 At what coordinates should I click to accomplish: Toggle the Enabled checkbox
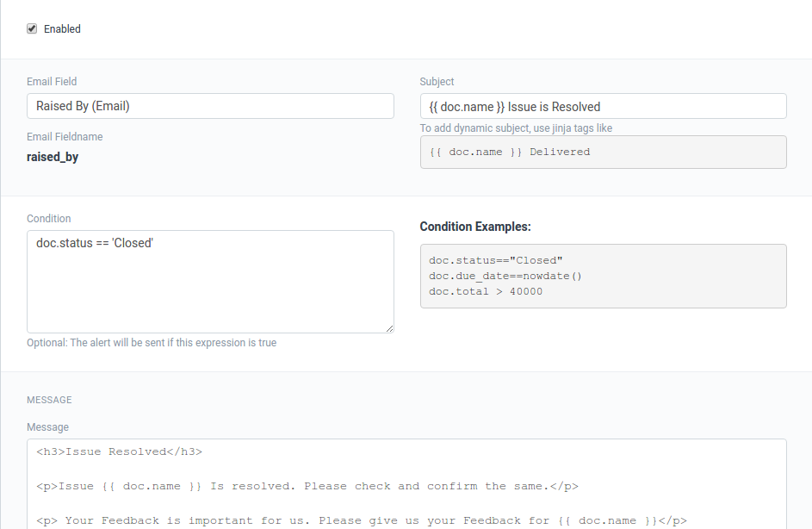click(32, 28)
